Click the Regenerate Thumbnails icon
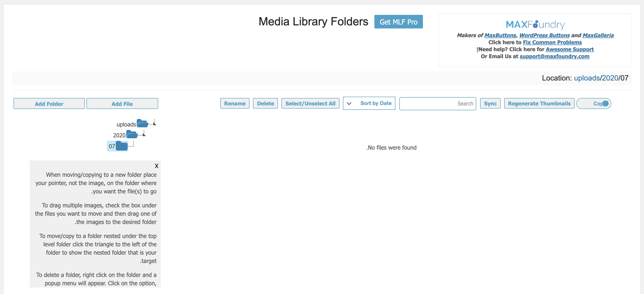Image resolution: width=644 pixels, height=294 pixels. click(x=539, y=103)
